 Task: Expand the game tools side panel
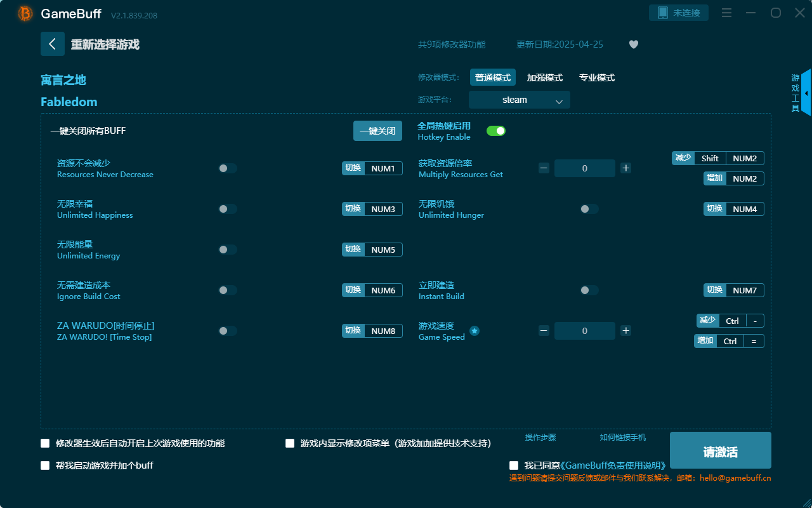[806, 93]
